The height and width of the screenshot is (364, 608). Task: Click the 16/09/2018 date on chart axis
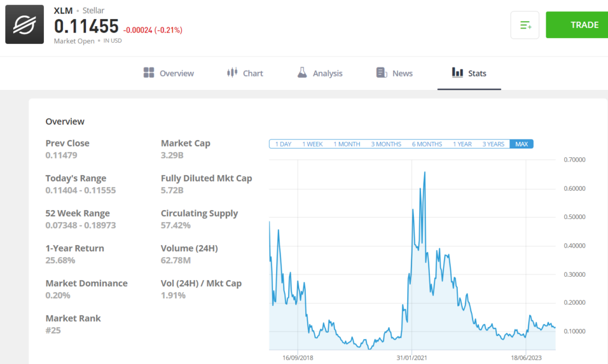[x=298, y=358]
